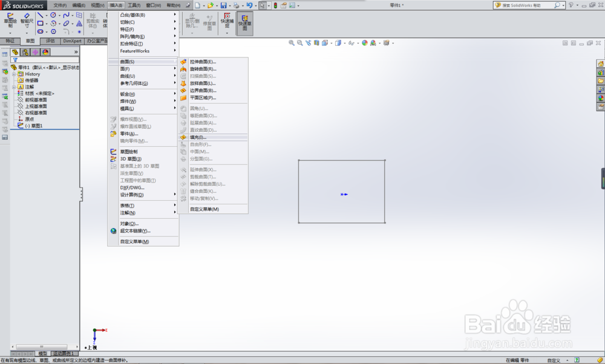The image size is (605, 364).
Task: Click the Undo icon
Action: [249, 5]
